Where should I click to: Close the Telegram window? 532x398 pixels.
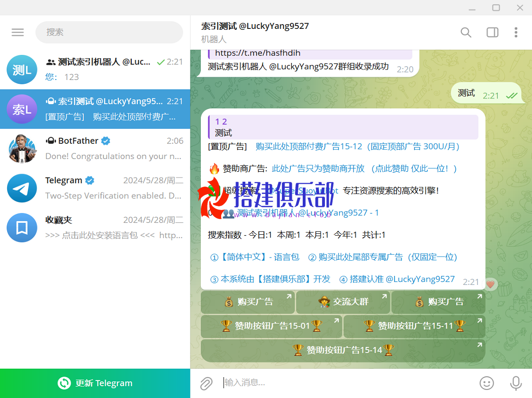(x=520, y=8)
